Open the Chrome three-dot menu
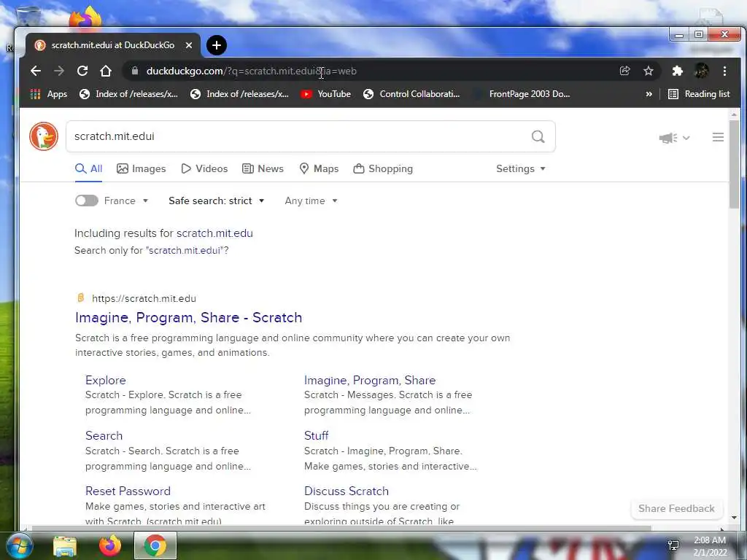The image size is (747, 560). click(724, 71)
